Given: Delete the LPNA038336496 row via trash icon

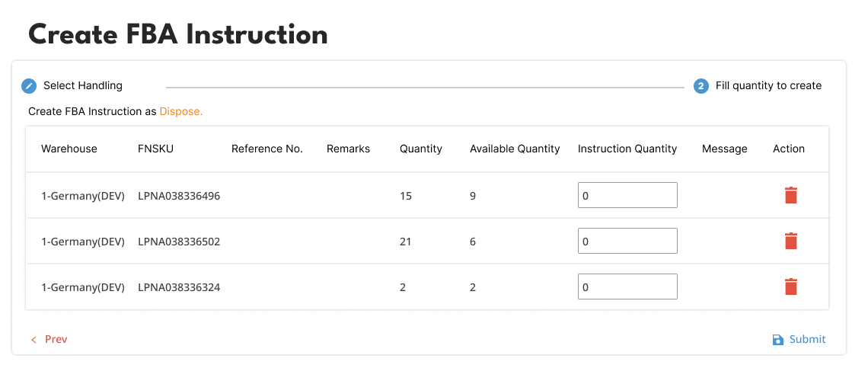Looking at the screenshot, I should click(x=791, y=195).
